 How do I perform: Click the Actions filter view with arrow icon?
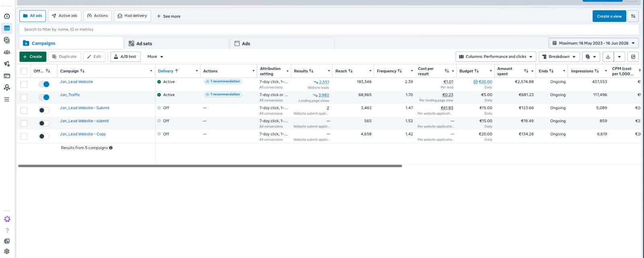pos(97,16)
